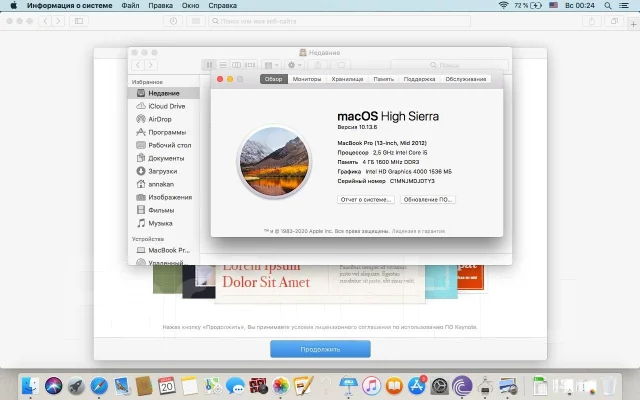Open Программы in Finder sidebar
This screenshot has width=640, height=400.
164,132
